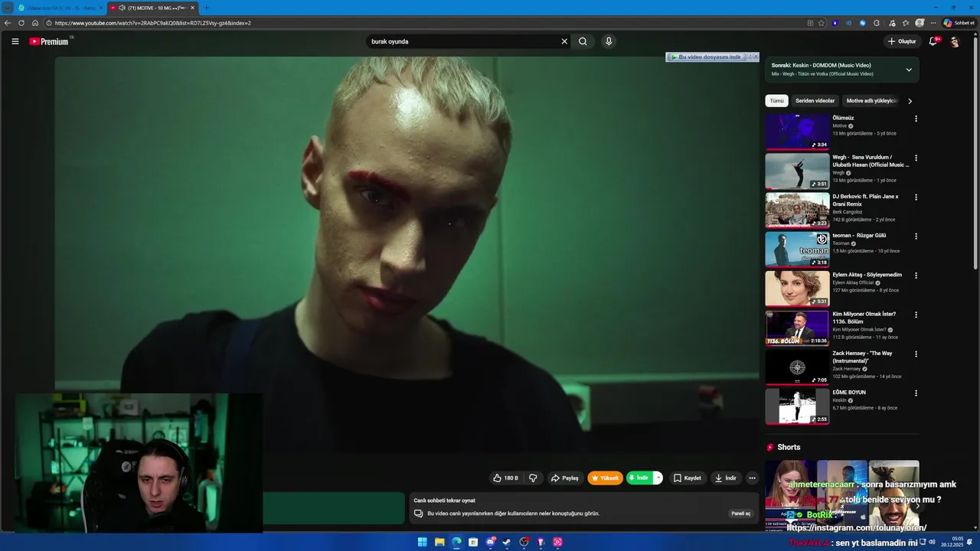Share the video with Paylaş

point(564,478)
